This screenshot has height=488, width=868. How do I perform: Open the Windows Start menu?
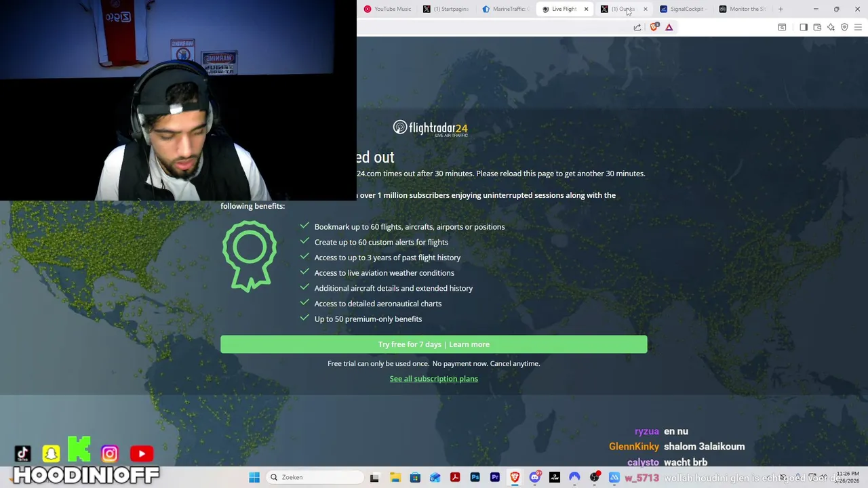pos(254,477)
